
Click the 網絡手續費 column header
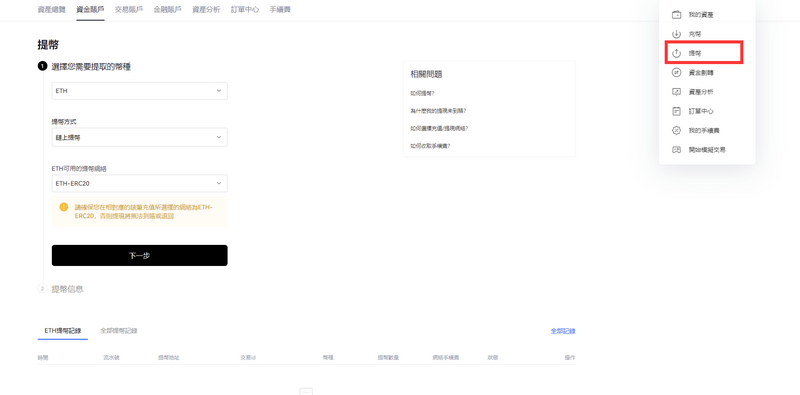[x=446, y=358]
